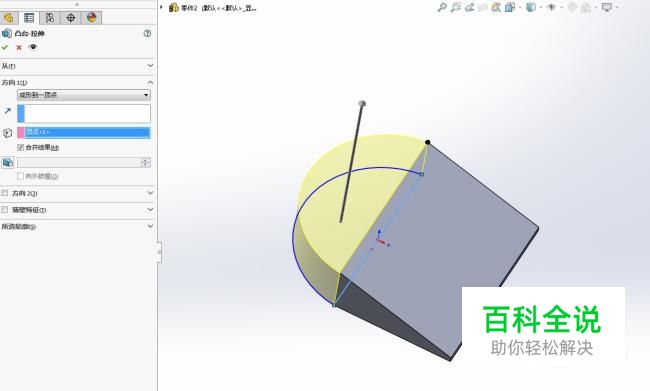Viewport: 650px width, 391px height.
Task: Enable the thin feature checkbox
Action: tap(5, 210)
